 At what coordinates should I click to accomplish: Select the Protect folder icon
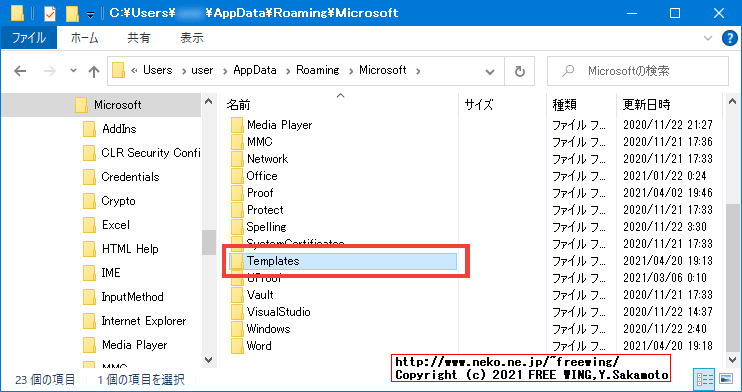(237, 210)
